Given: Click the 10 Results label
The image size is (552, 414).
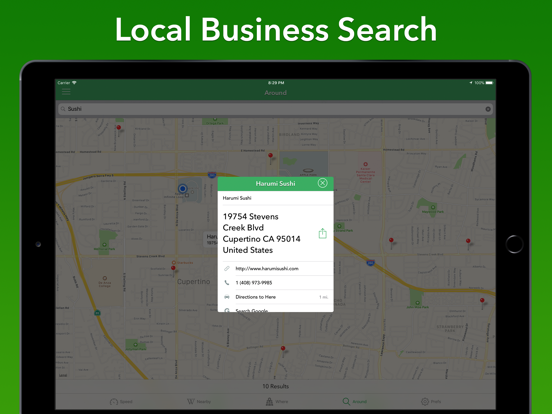Looking at the screenshot, I should [275, 386].
